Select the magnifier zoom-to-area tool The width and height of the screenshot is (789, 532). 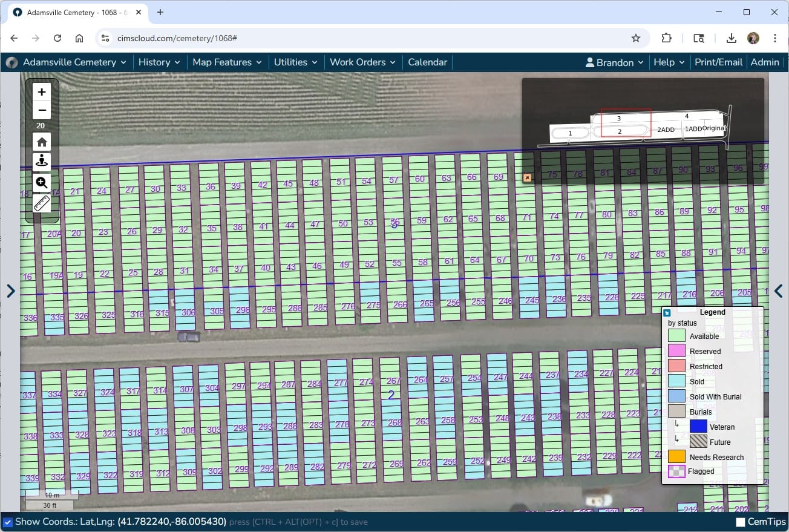coord(42,183)
